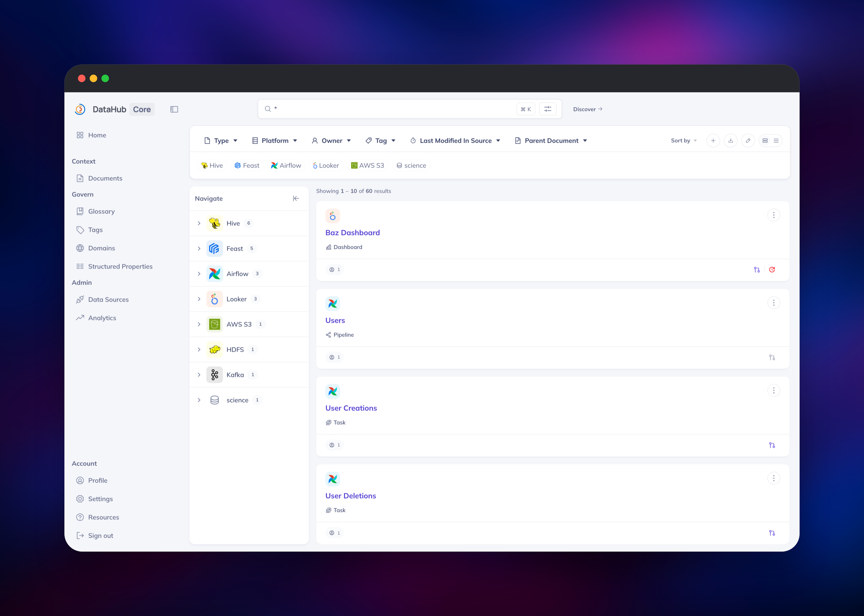Click owner count badge on Users card
The image size is (864, 616).
tap(335, 357)
